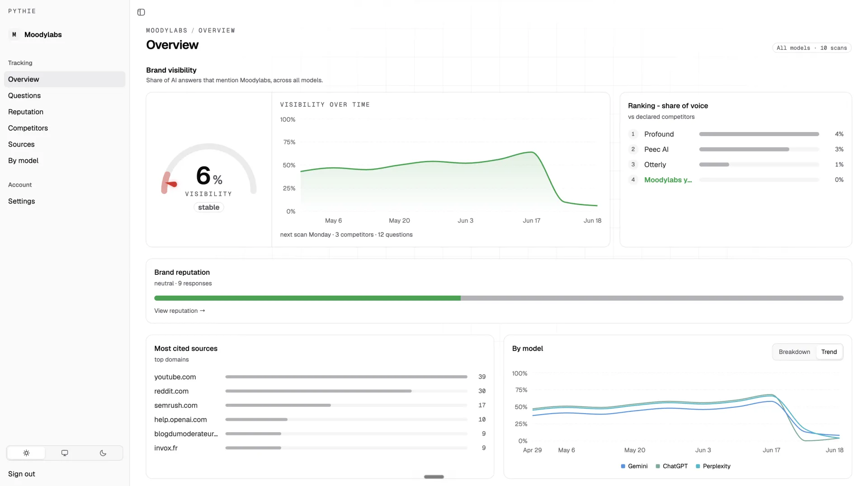868x486 pixels.
Task: Collapse the sidebar with the panel icon
Action: [141, 12]
